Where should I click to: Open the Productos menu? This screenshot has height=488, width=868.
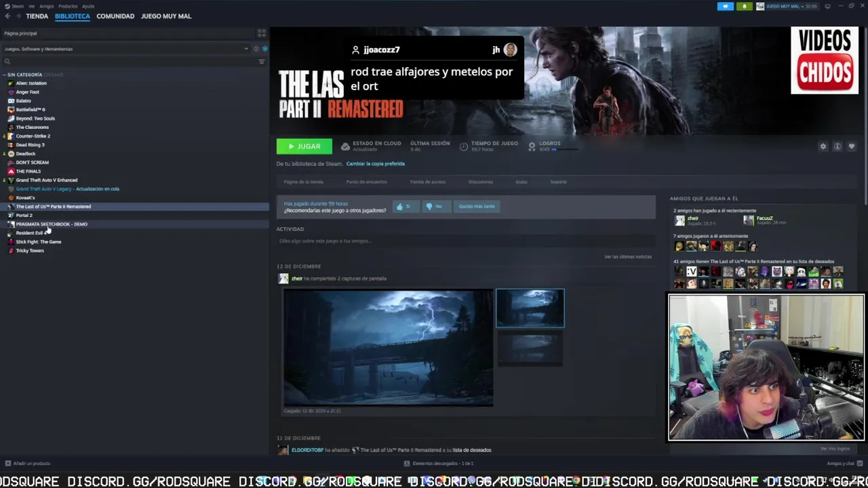tap(68, 6)
